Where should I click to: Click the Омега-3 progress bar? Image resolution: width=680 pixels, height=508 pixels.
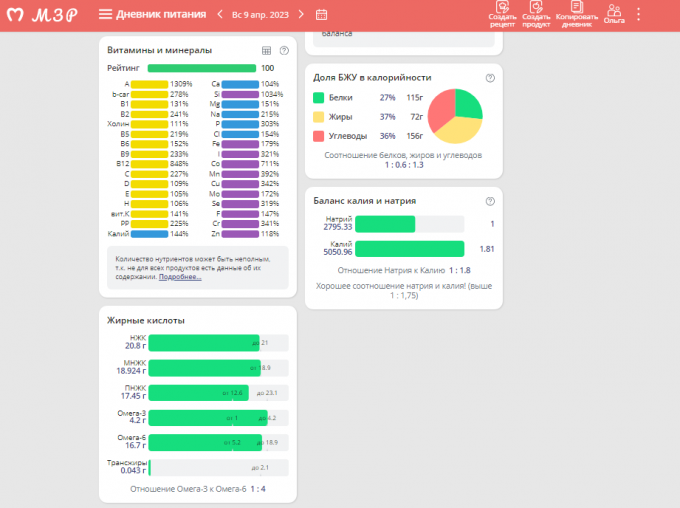204,417
